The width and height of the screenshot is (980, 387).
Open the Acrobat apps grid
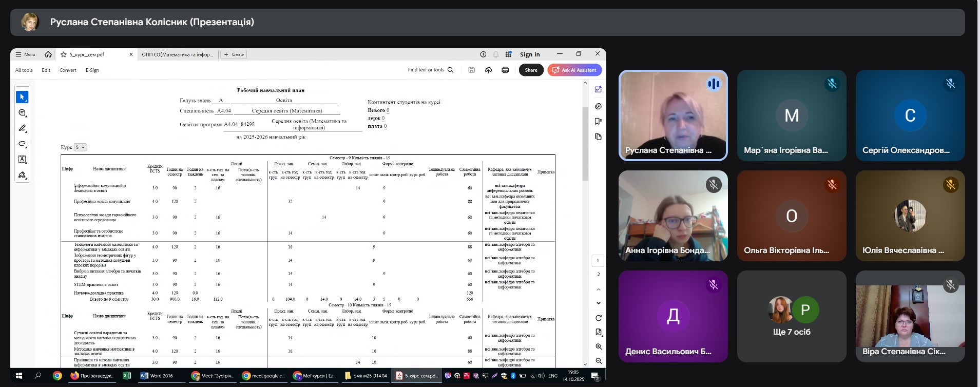pos(509,54)
